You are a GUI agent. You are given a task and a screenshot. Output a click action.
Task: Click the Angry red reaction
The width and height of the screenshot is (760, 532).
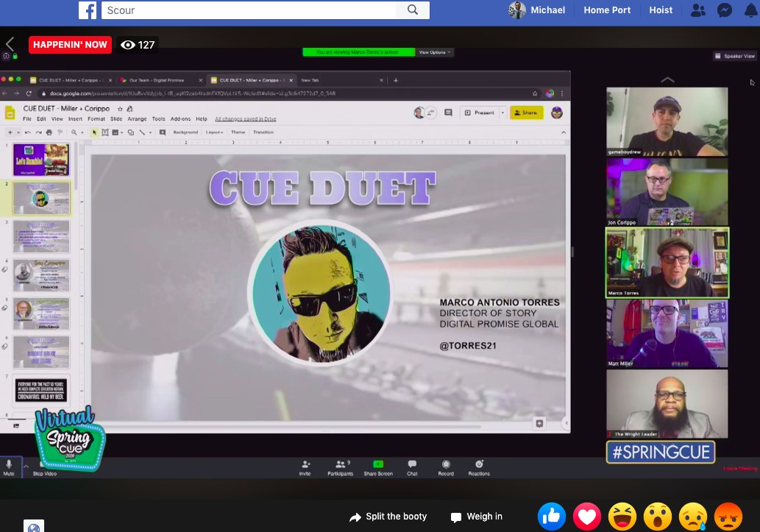coord(728,516)
